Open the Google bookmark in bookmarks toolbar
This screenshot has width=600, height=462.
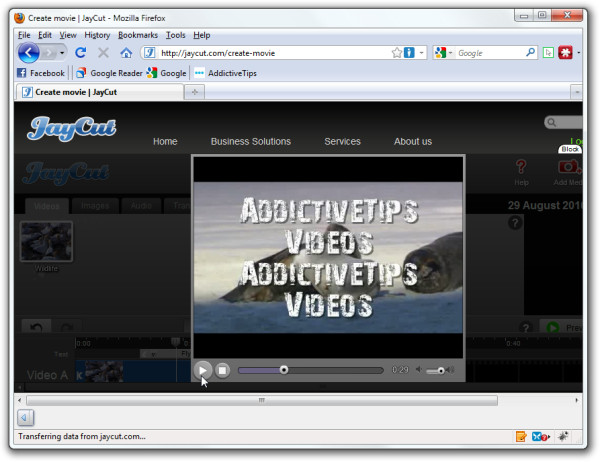click(x=166, y=73)
